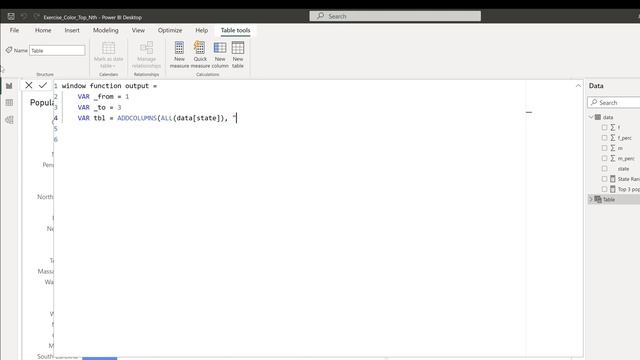Collapse the data table tree node
Viewport: 640px width, 360px height.
point(591,117)
